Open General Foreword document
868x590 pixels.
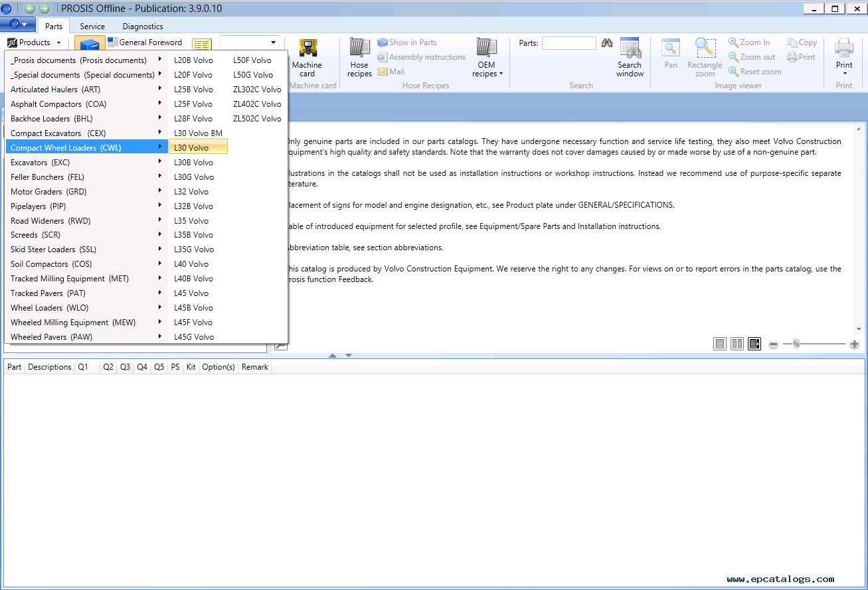(x=145, y=42)
